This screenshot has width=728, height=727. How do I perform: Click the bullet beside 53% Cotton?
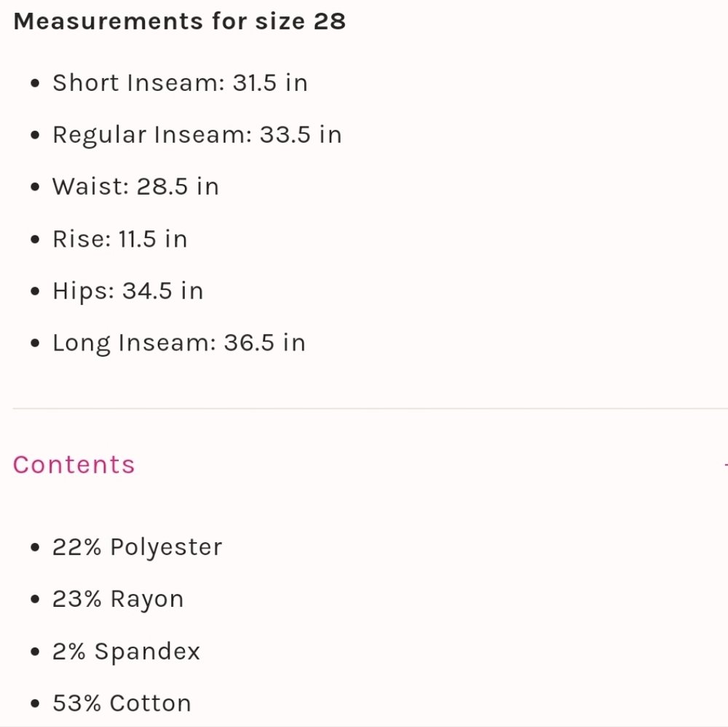click(x=35, y=703)
